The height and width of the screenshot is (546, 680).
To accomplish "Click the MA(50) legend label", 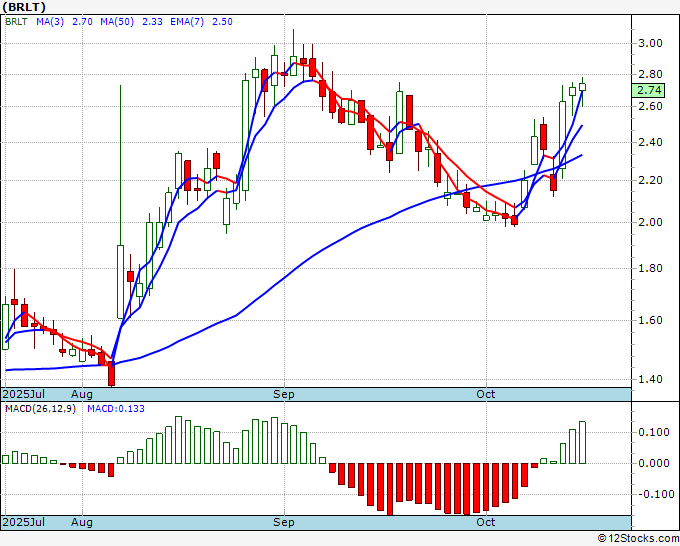I will point(117,22).
